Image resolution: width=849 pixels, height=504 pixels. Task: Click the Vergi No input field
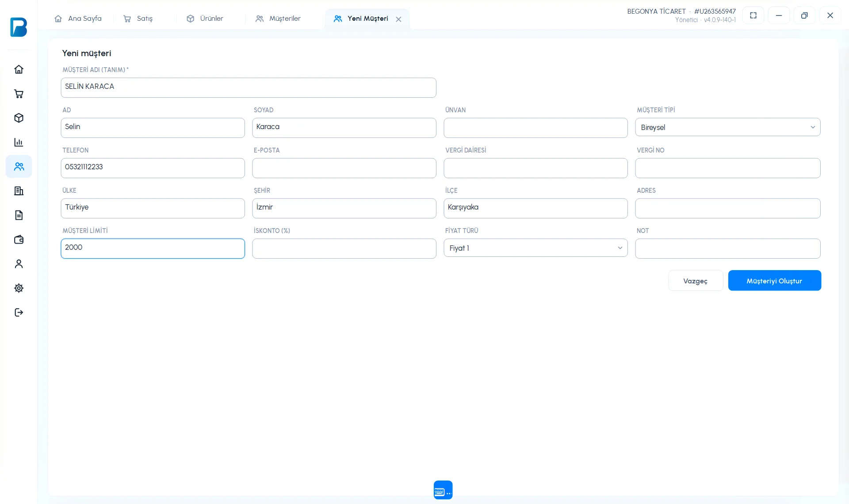click(x=728, y=168)
